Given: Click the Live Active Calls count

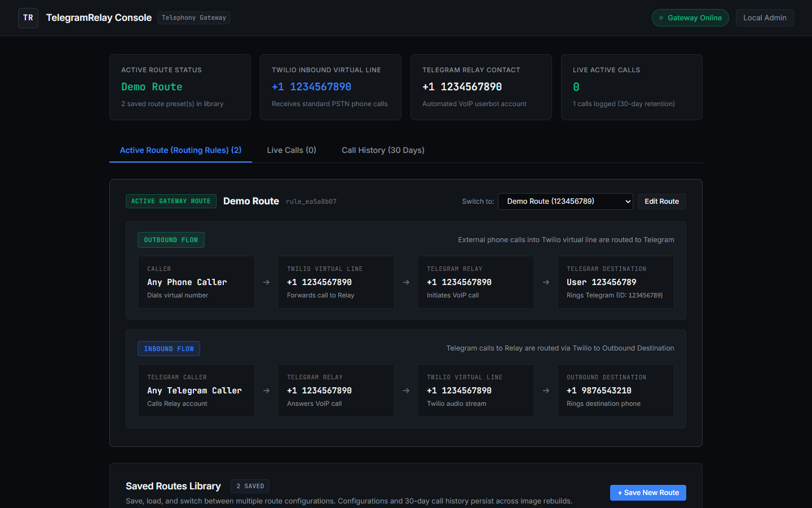Looking at the screenshot, I should (x=576, y=87).
